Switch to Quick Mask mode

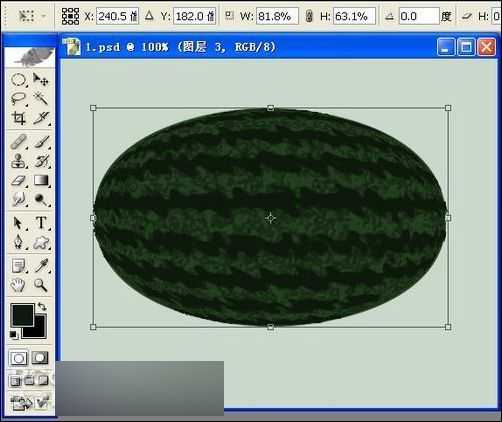click(x=40, y=358)
